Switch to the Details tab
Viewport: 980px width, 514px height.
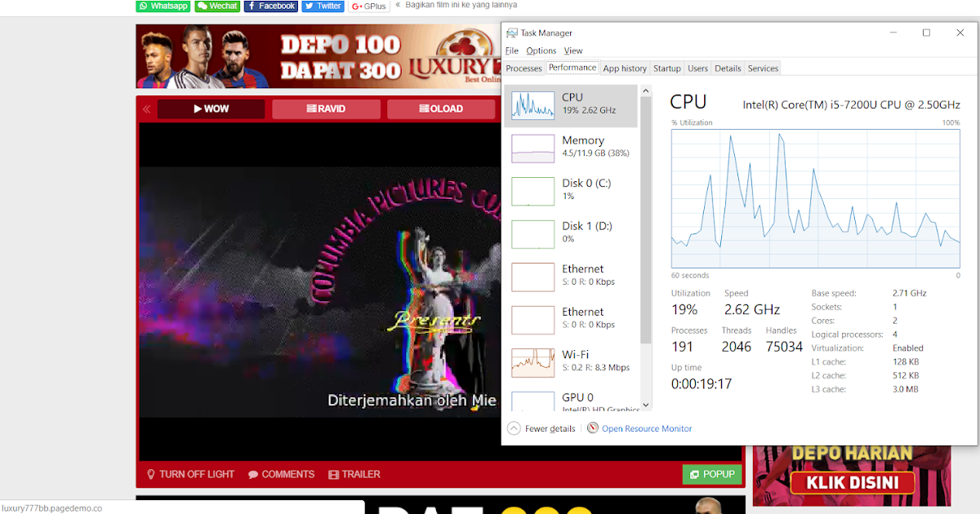(728, 69)
